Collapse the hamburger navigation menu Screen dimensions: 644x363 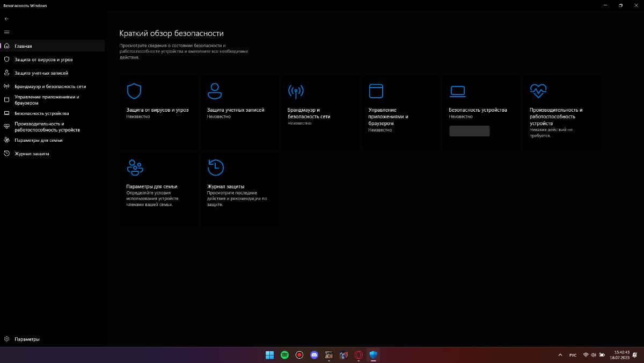pyautogui.click(x=6, y=32)
